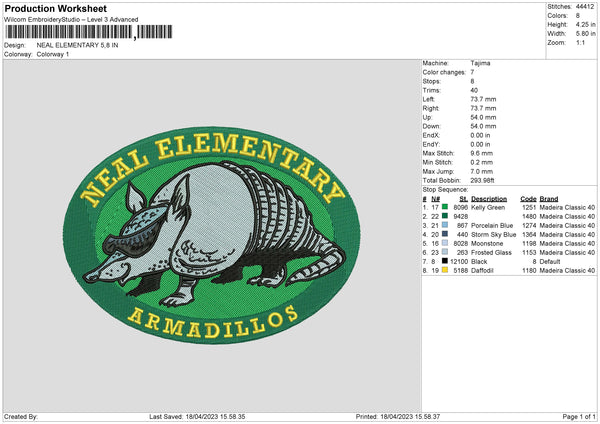
Task: Select the Daffodil yellow swatch
Action: pyautogui.click(x=445, y=270)
